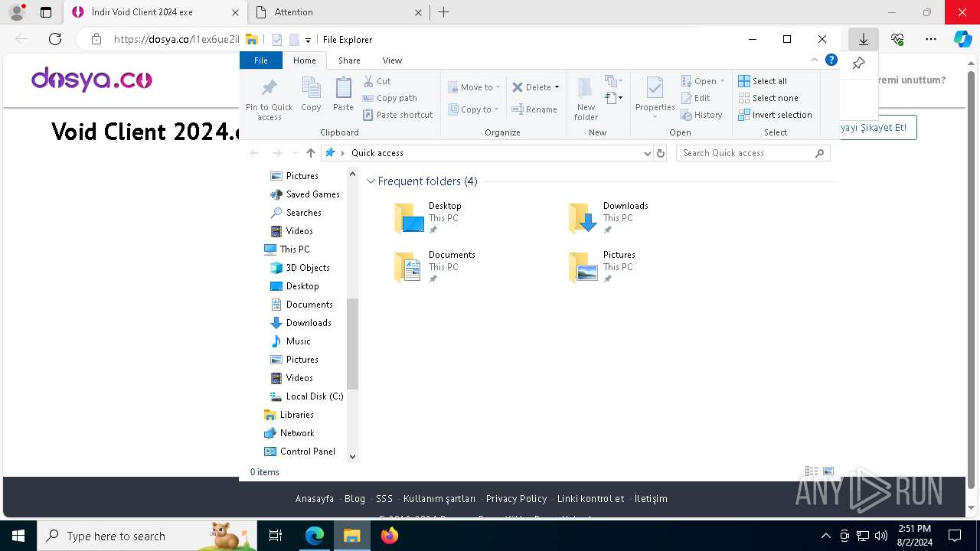The height and width of the screenshot is (551, 980).
Task: Expand the Open dropdown in ribbon
Action: [x=703, y=81]
